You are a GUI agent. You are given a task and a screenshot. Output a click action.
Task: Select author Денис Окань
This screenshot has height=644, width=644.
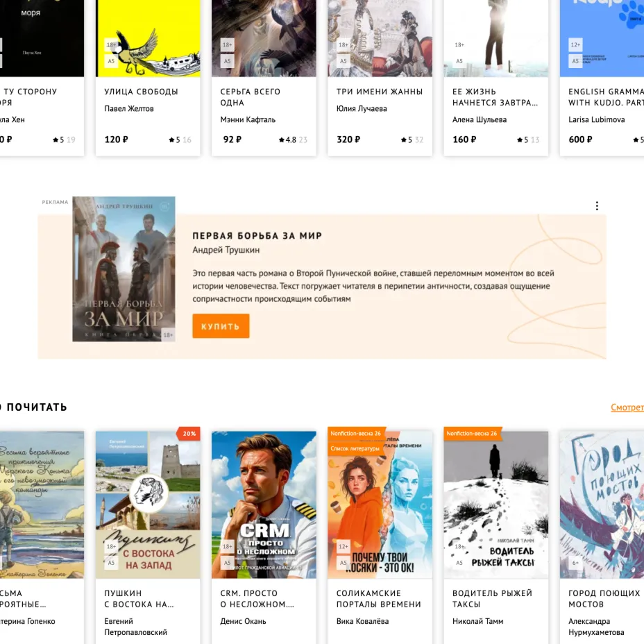(x=243, y=621)
